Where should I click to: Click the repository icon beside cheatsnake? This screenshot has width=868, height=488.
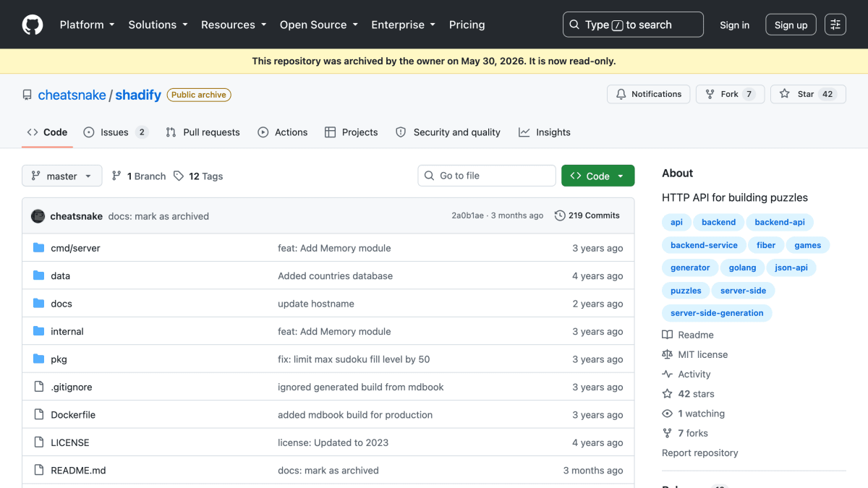[27, 95]
